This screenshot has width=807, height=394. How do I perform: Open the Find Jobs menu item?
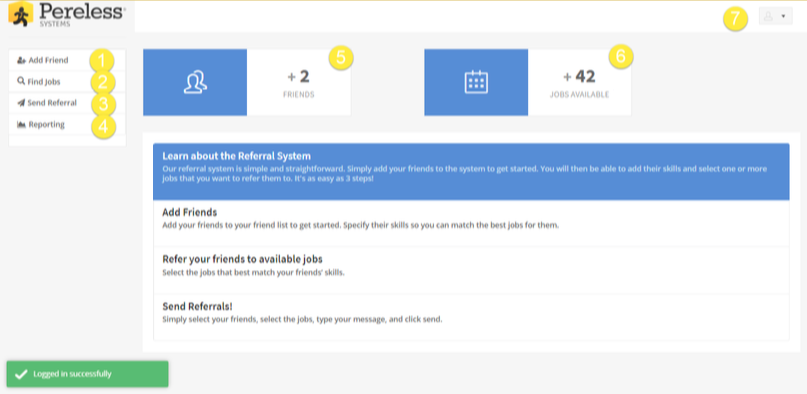(67, 81)
